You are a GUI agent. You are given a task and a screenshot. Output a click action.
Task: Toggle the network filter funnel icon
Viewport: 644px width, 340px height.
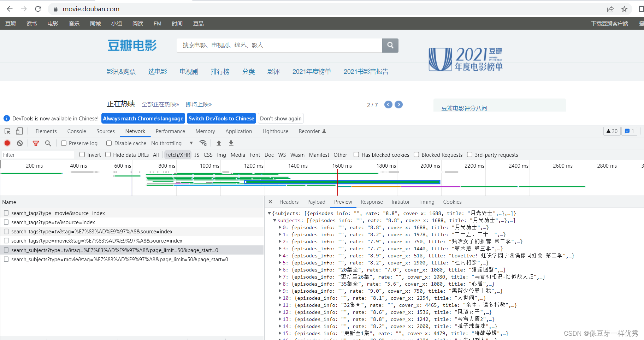point(36,143)
